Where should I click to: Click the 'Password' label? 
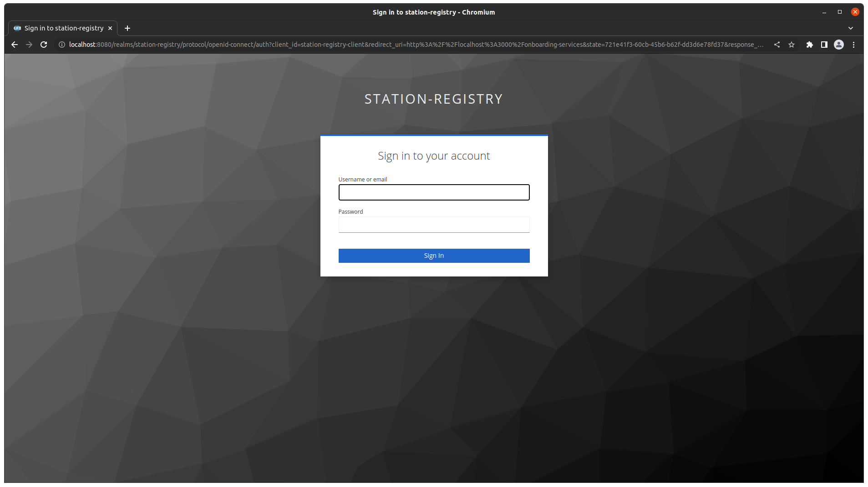click(x=350, y=212)
